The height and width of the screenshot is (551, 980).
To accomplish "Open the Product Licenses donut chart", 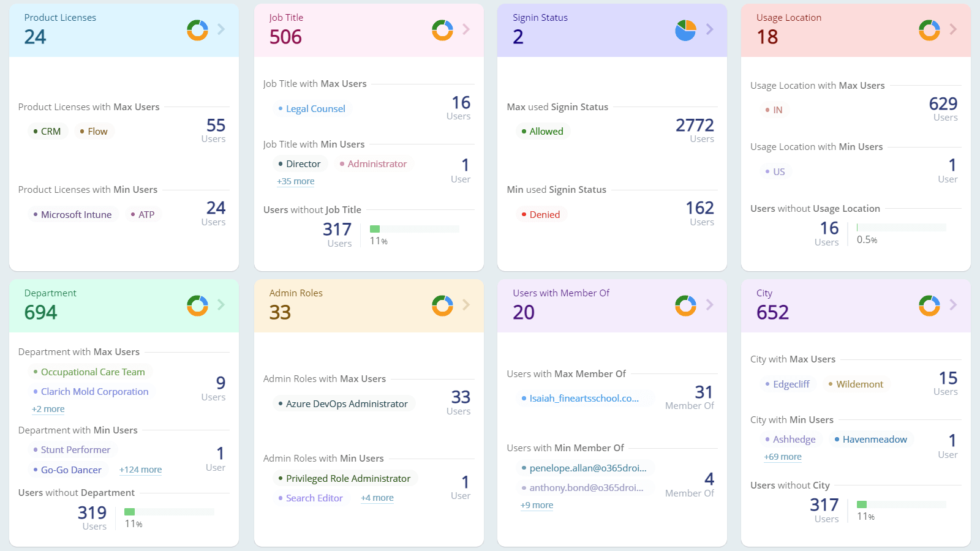I will point(197,29).
